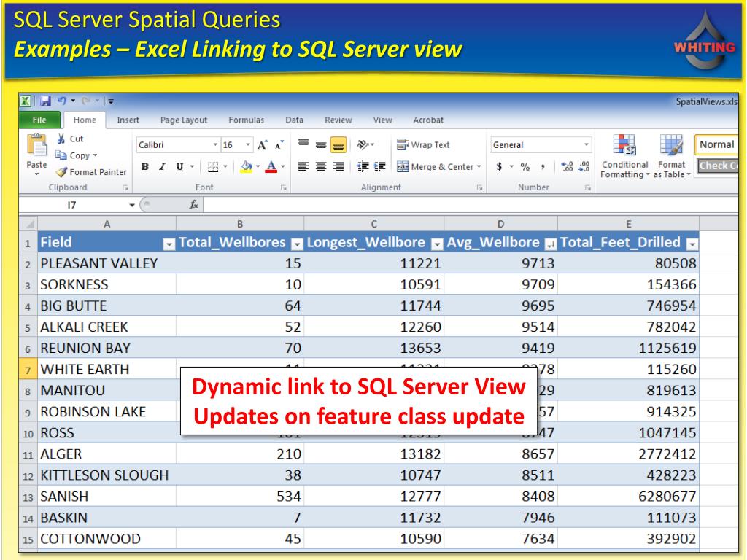Viewport: 747px width, 560px height.
Task: Open the font size 16 dropdown
Action: 248,145
